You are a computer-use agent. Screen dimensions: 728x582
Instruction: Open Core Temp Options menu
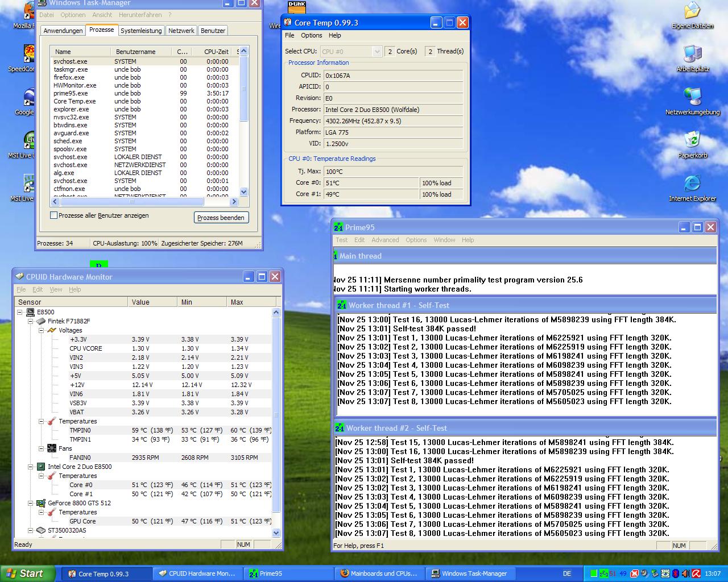click(311, 35)
